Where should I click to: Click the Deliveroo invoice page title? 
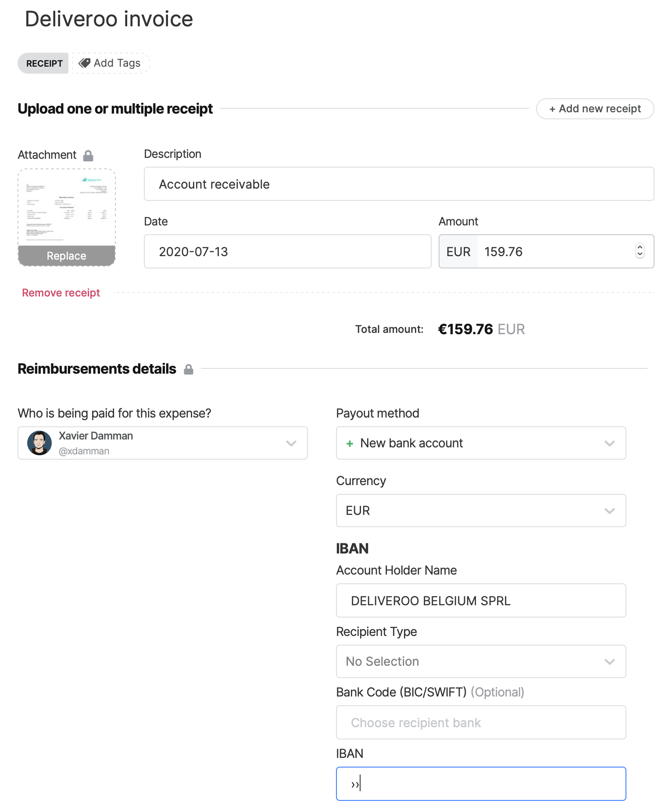click(109, 19)
